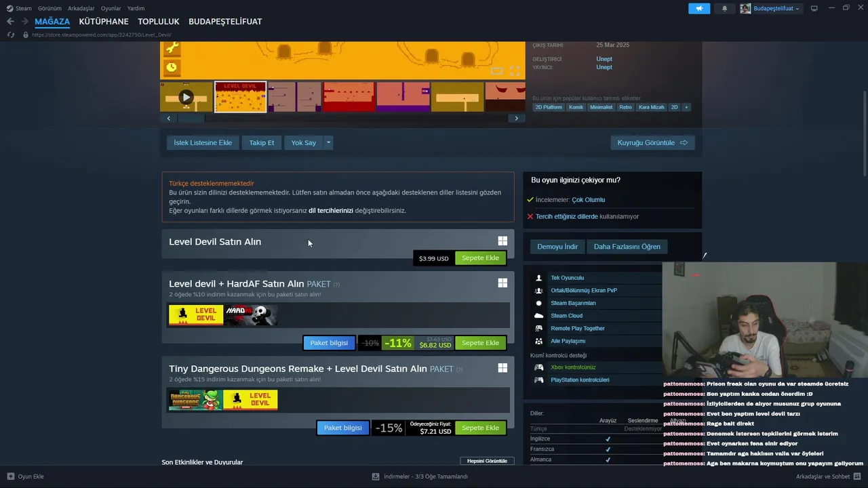Open the Unept developer link

(x=604, y=59)
